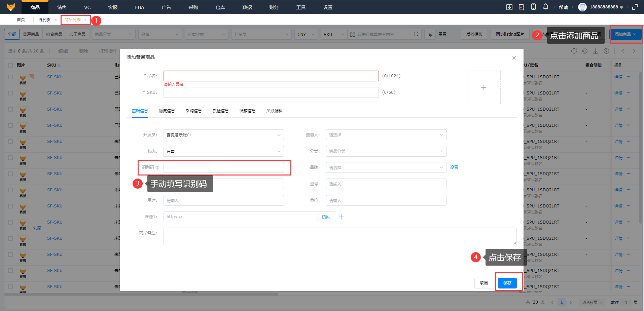Switch to the 关联辅料 tab
The height and width of the screenshot is (311, 644).
click(275, 111)
